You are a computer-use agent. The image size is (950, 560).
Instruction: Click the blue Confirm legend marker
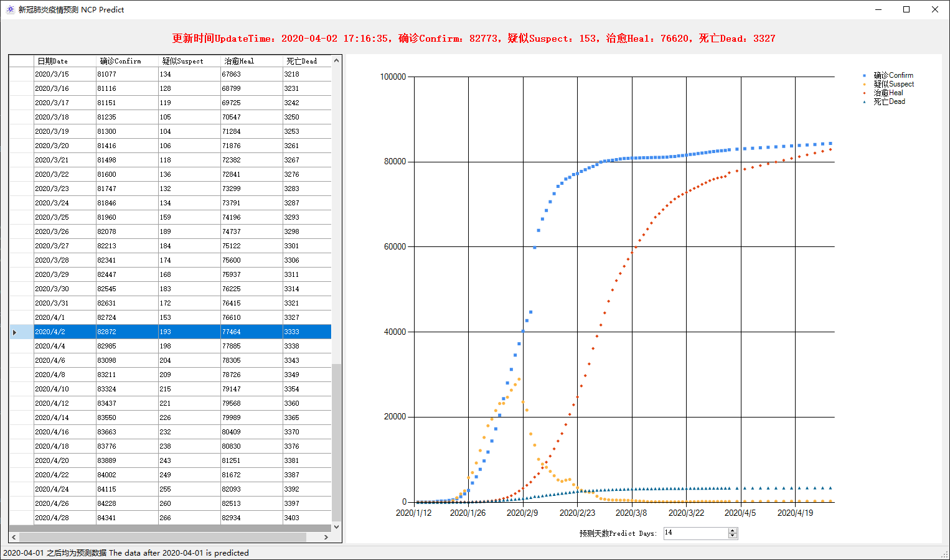864,75
